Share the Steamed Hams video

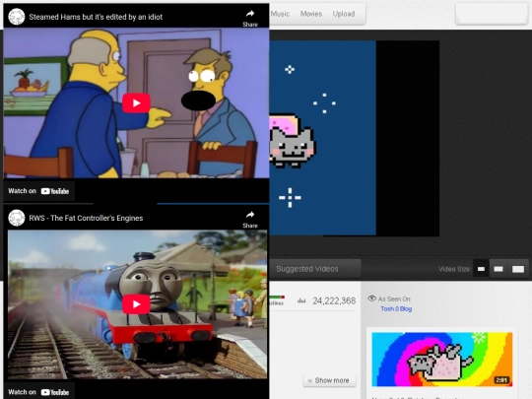pos(250,19)
